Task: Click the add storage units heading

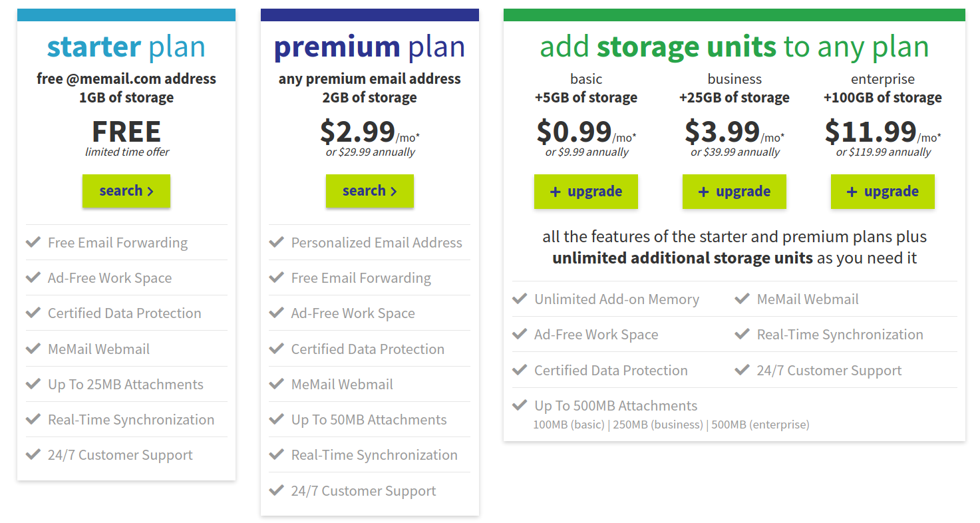Action: [735, 47]
